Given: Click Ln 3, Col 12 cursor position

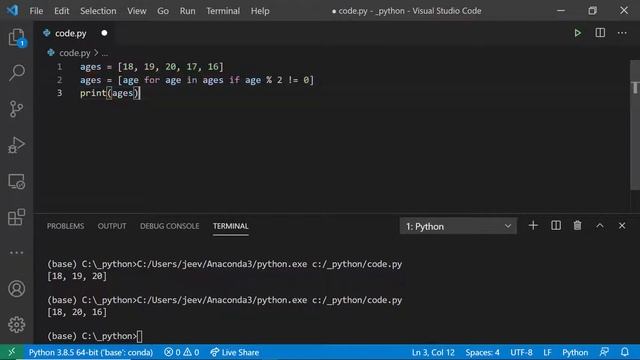Looking at the screenshot, I should point(433,352).
